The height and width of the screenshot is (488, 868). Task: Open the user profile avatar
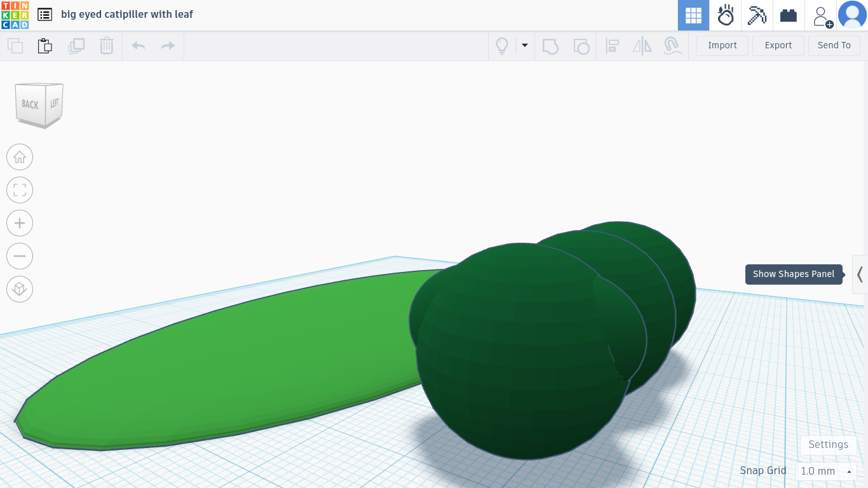coord(853,15)
